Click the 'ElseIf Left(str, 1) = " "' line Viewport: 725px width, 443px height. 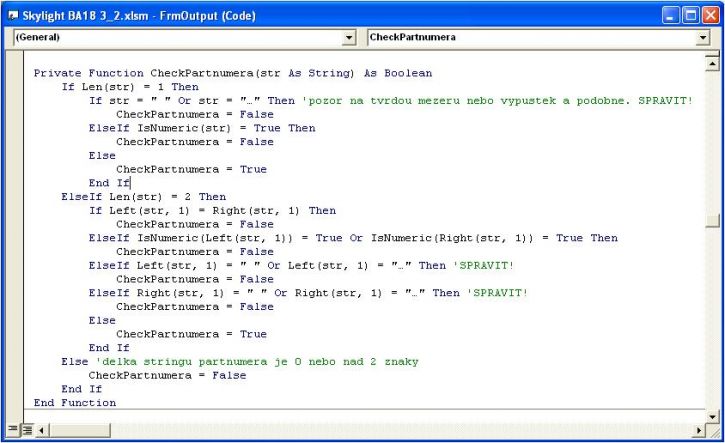click(301, 265)
